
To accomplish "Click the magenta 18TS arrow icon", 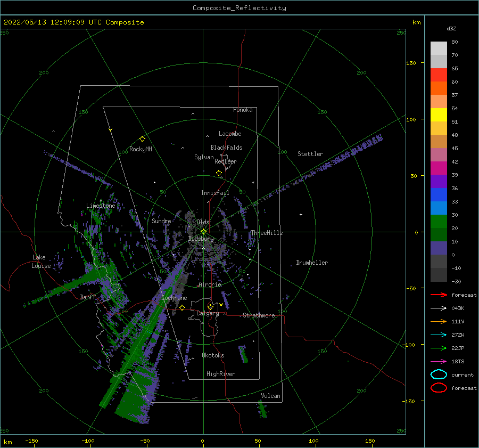I will click(x=439, y=362).
